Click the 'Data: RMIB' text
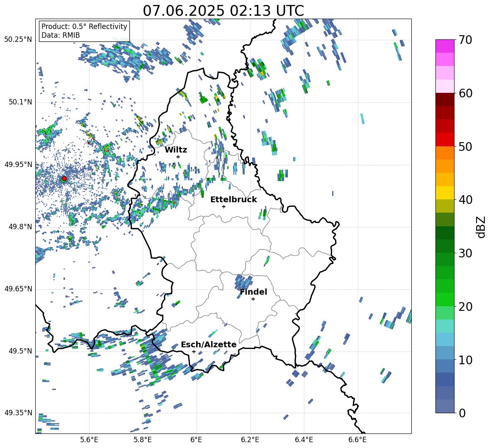 point(61,35)
